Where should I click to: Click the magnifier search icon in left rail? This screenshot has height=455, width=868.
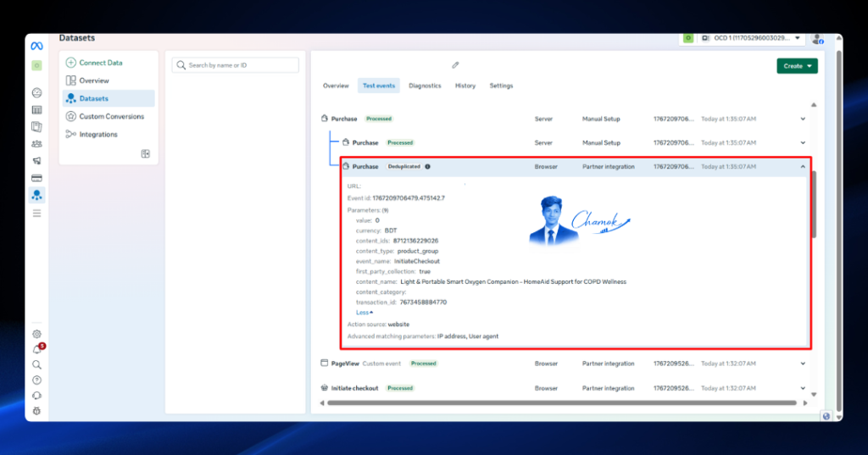click(x=36, y=365)
